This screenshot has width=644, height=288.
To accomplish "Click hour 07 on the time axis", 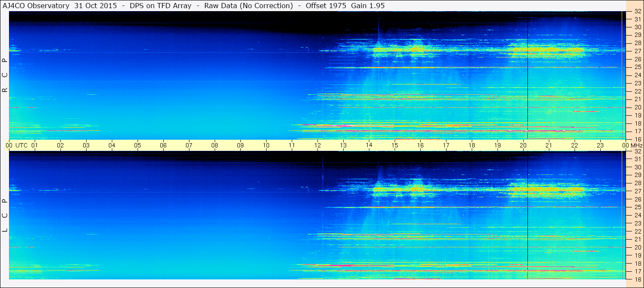I will tap(189, 145).
